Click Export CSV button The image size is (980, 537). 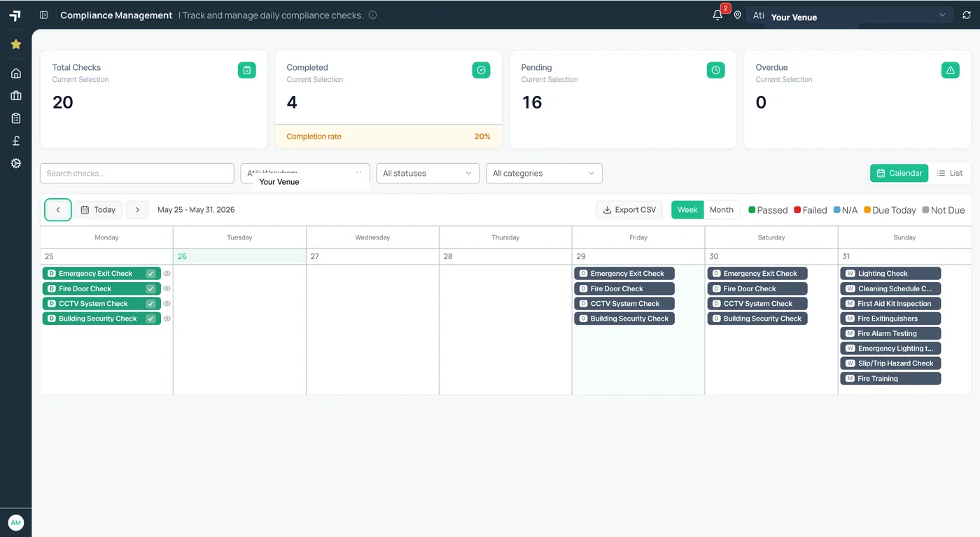(629, 210)
